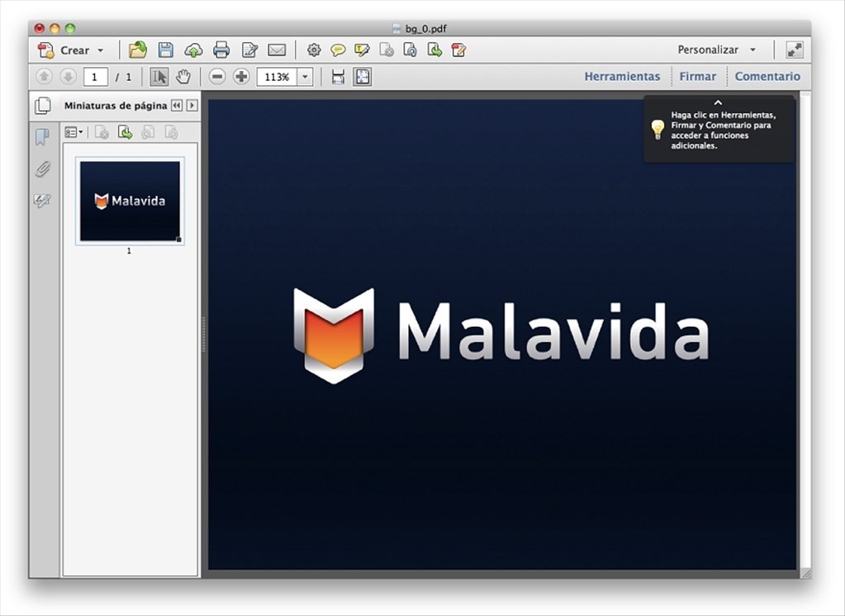Click the green extract pages icon in thumbnails panel

point(125,132)
